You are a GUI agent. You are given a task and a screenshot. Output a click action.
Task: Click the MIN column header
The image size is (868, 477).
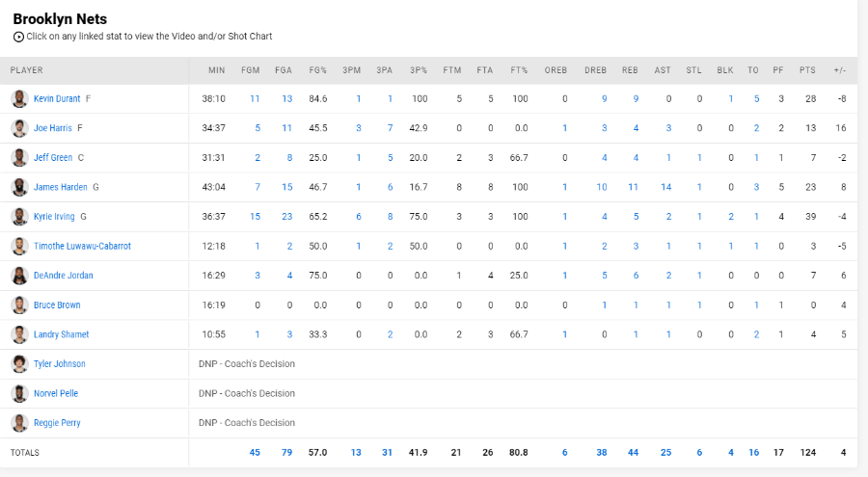pos(216,70)
